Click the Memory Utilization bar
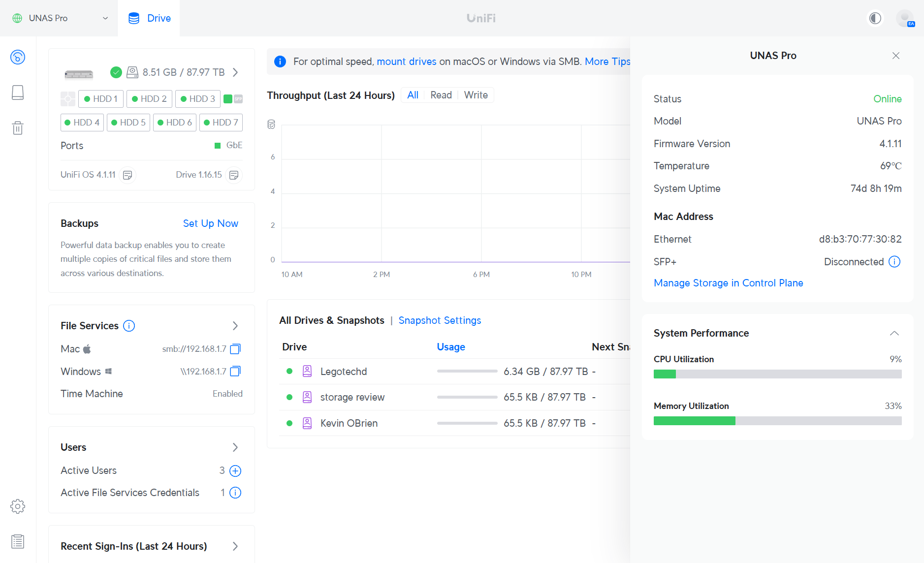 coord(778,421)
